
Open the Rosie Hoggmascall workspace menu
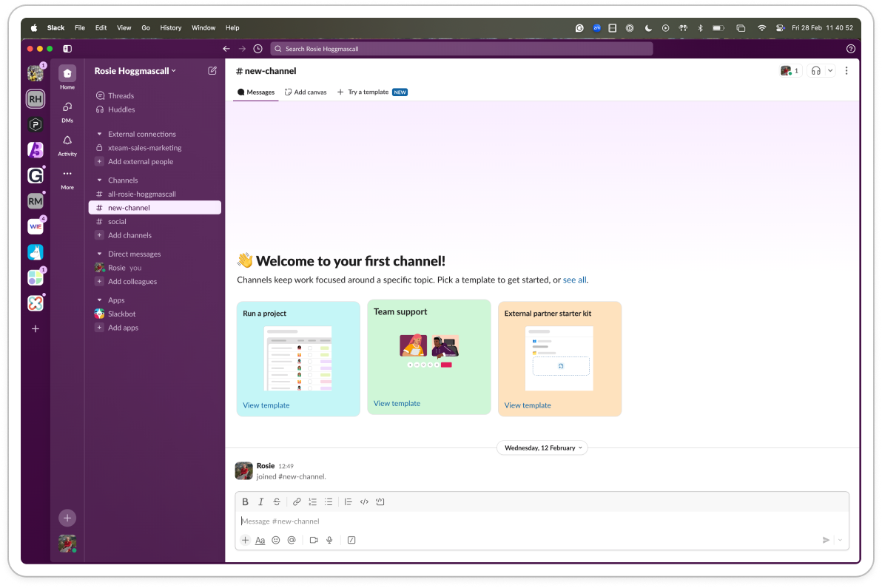[135, 71]
